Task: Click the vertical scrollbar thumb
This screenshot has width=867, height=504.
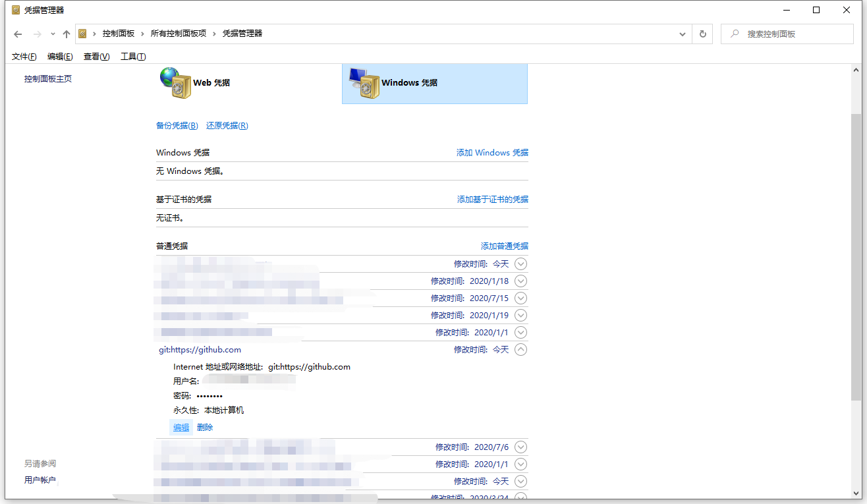Action: click(856, 257)
